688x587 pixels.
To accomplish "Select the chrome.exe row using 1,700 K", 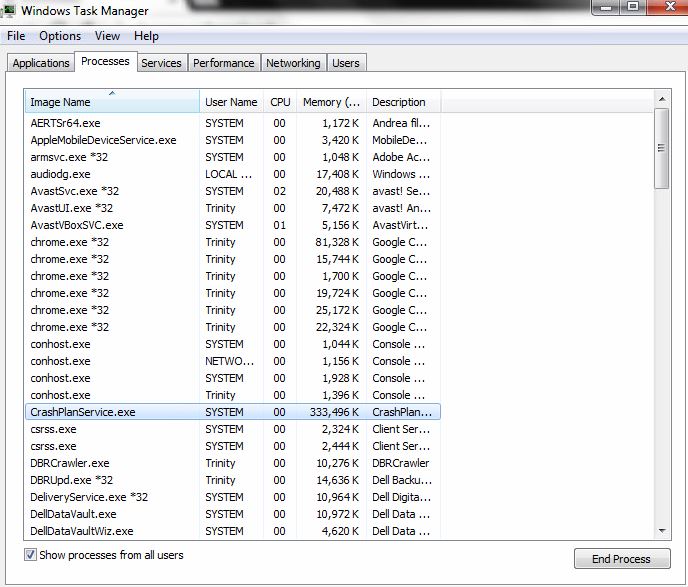I will click(x=233, y=276).
